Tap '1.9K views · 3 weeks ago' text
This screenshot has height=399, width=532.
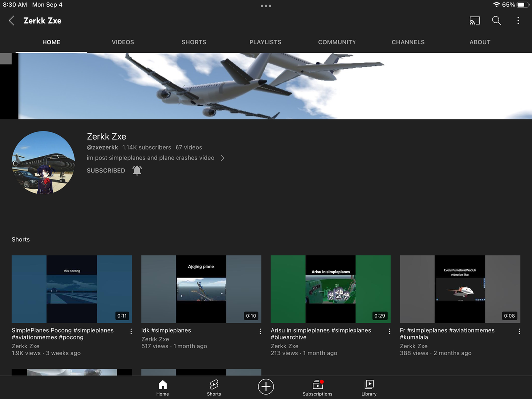pyautogui.click(x=46, y=353)
